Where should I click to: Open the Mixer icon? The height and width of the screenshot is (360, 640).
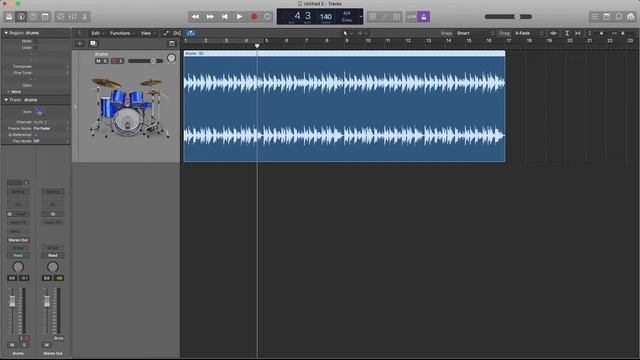(72, 17)
